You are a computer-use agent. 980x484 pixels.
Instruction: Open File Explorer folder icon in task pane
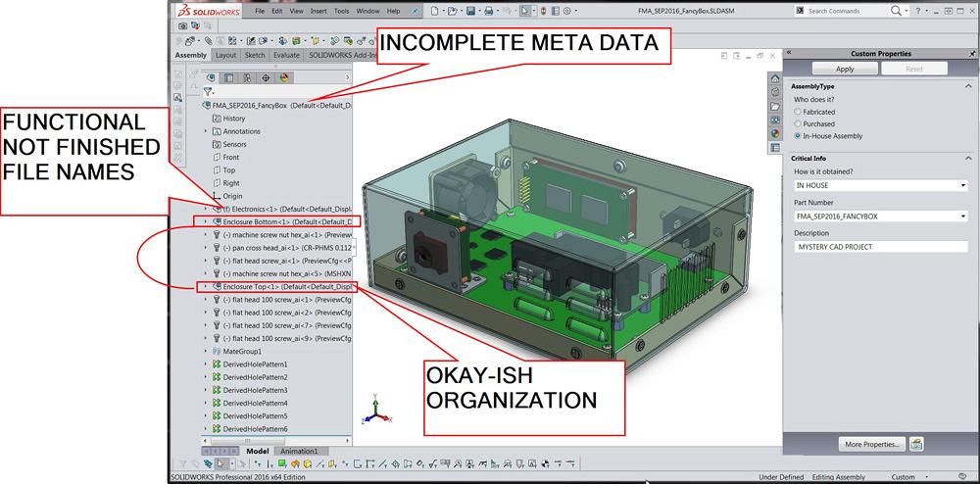click(775, 106)
